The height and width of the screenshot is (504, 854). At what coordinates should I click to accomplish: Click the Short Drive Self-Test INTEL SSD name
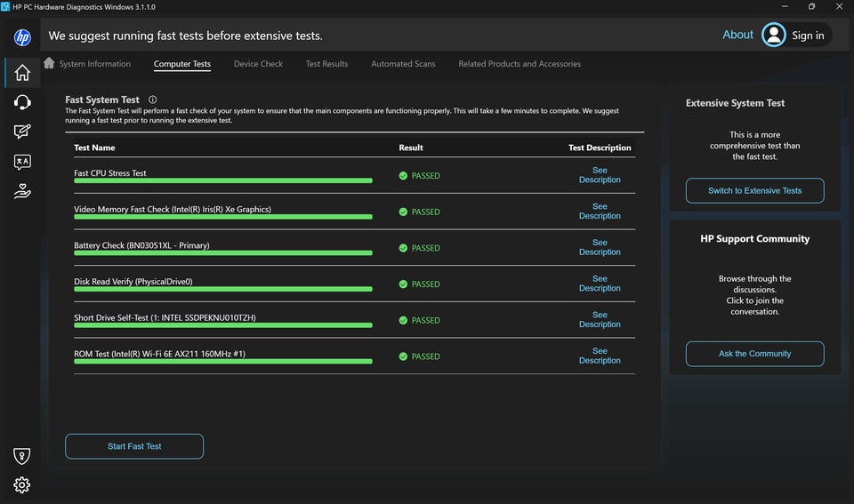pyautogui.click(x=165, y=318)
